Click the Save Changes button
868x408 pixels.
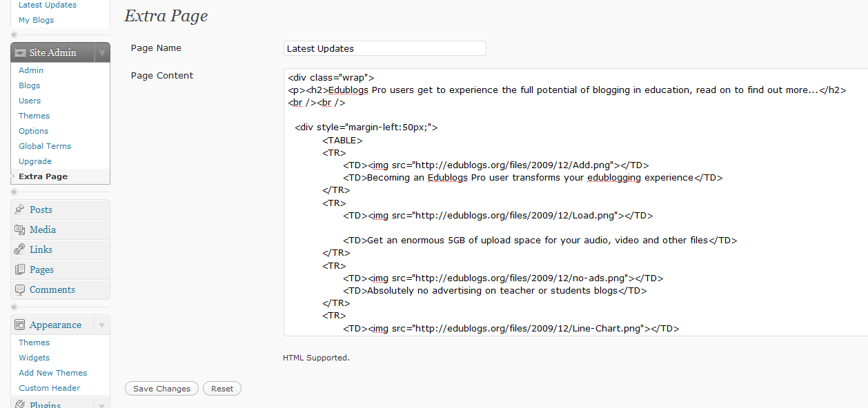tap(161, 389)
